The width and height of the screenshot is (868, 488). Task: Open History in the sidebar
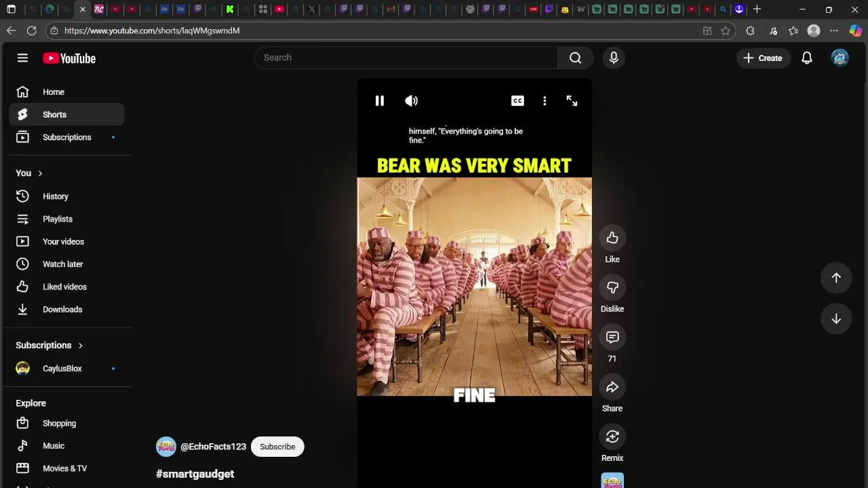pos(66,197)
